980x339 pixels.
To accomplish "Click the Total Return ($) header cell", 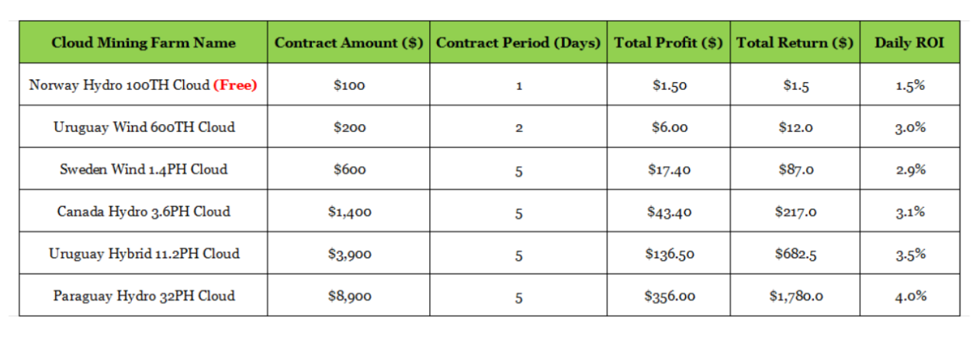I will tap(795, 43).
